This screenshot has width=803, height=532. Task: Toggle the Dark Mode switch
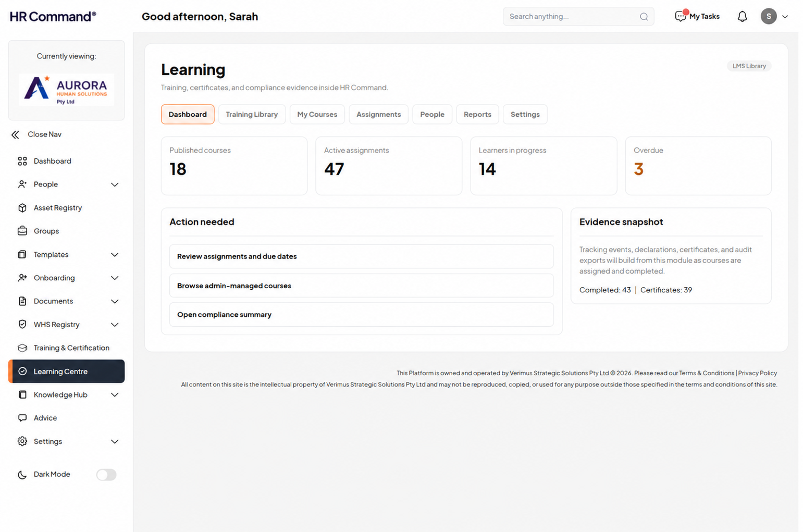pos(106,475)
